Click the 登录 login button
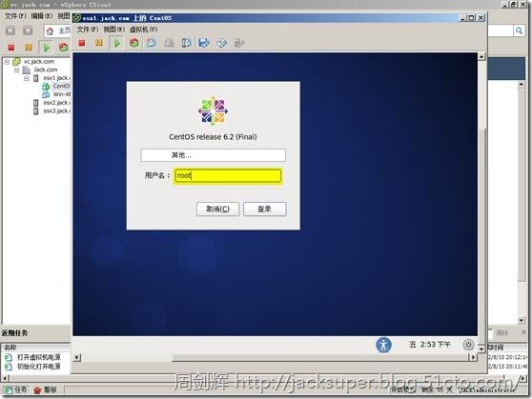532x399 pixels. [265, 209]
